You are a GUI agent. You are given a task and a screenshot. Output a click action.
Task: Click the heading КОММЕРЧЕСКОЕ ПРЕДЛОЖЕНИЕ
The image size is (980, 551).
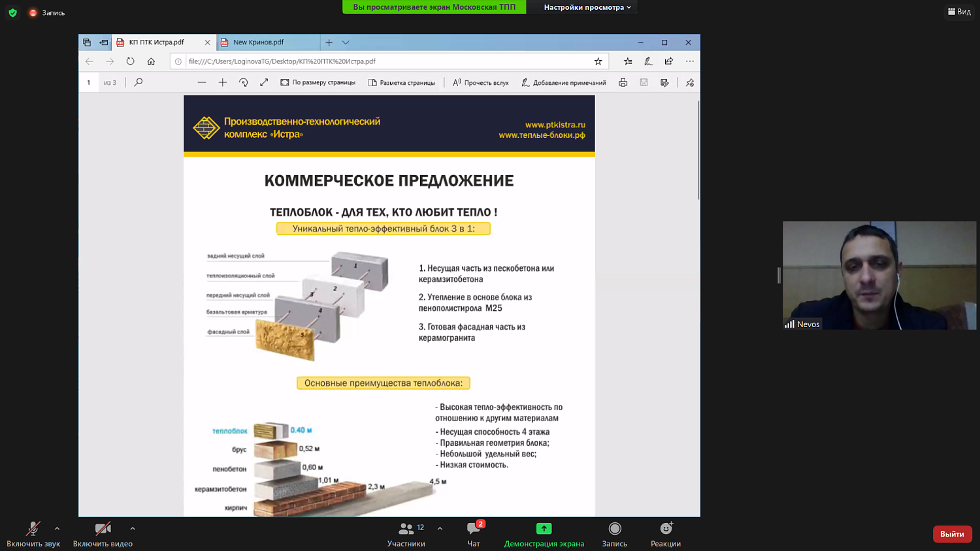(389, 181)
